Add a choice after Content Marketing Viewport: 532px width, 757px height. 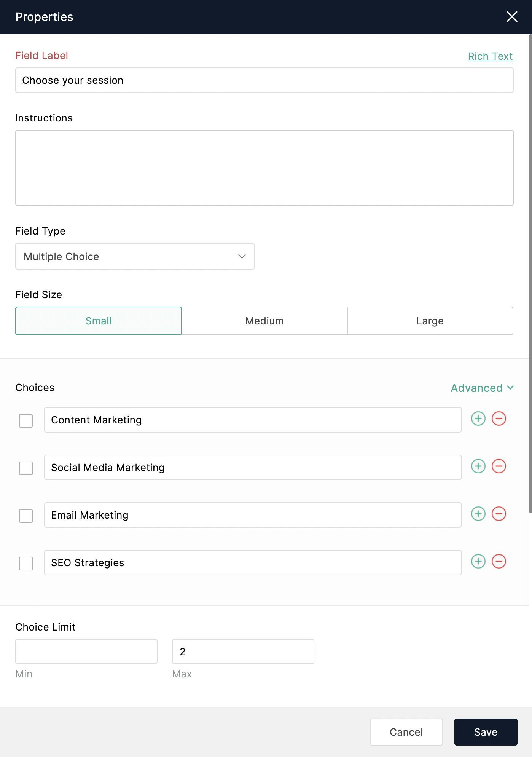pyautogui.click(x=478, y=418)
